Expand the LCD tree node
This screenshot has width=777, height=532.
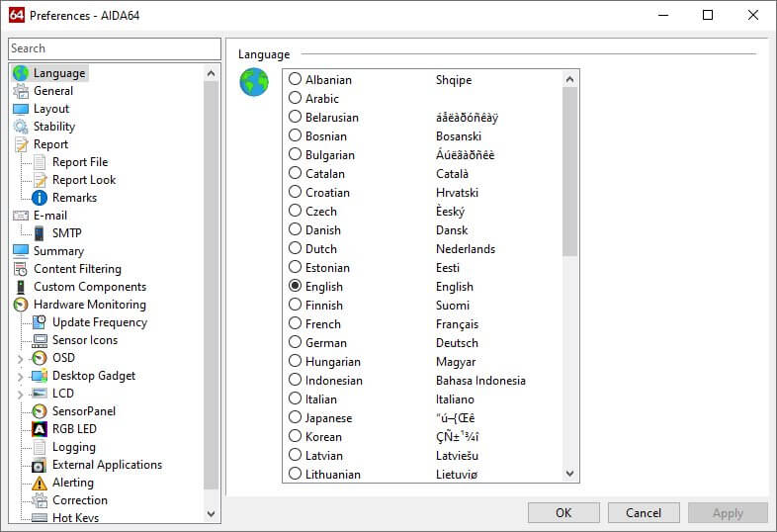click(20, 395)
